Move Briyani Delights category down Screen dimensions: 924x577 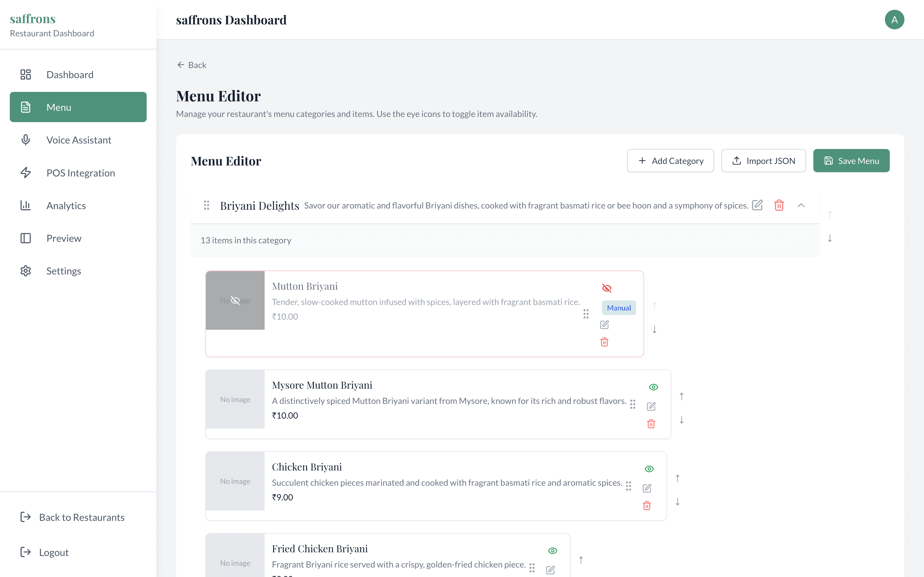(830, 238)
